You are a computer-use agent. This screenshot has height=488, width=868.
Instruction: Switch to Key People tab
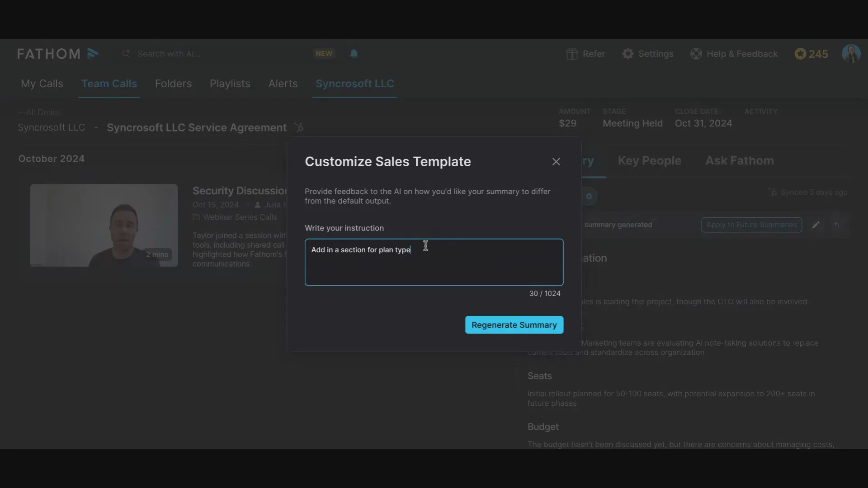coord(649,160)
